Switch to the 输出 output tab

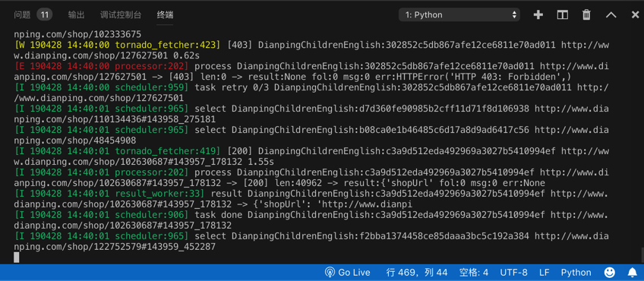tap(76, 15)
